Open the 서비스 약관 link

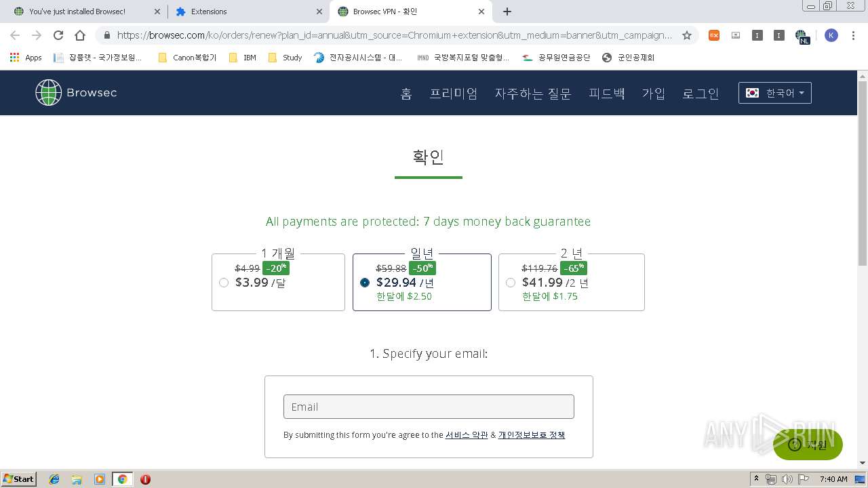467,435
